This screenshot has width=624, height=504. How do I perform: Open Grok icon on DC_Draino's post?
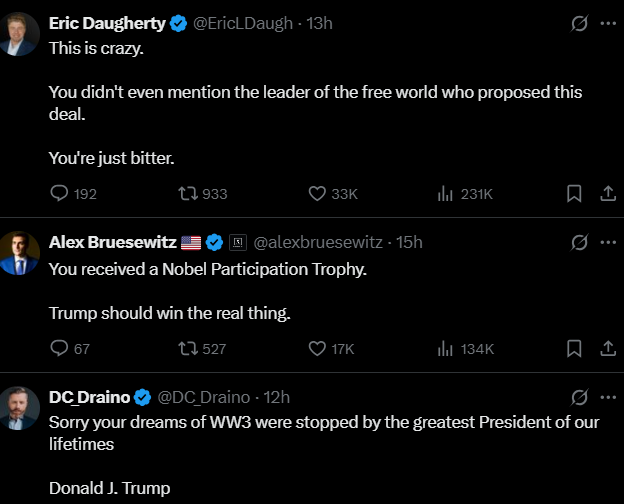(x=578, y=397)
